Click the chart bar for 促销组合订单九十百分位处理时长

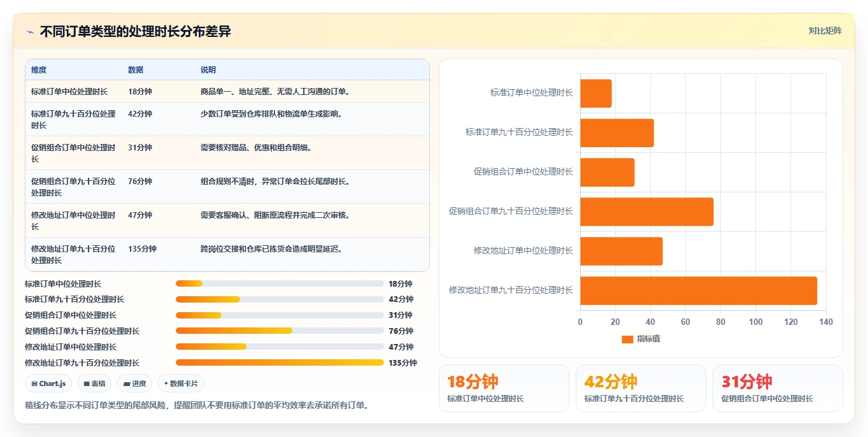pos(647,212)
